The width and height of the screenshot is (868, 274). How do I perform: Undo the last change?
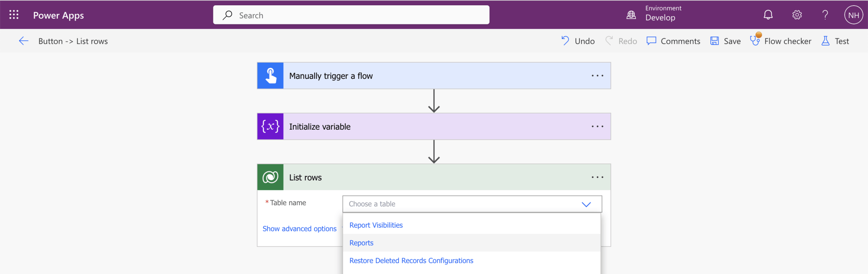[x=578, y=41]
